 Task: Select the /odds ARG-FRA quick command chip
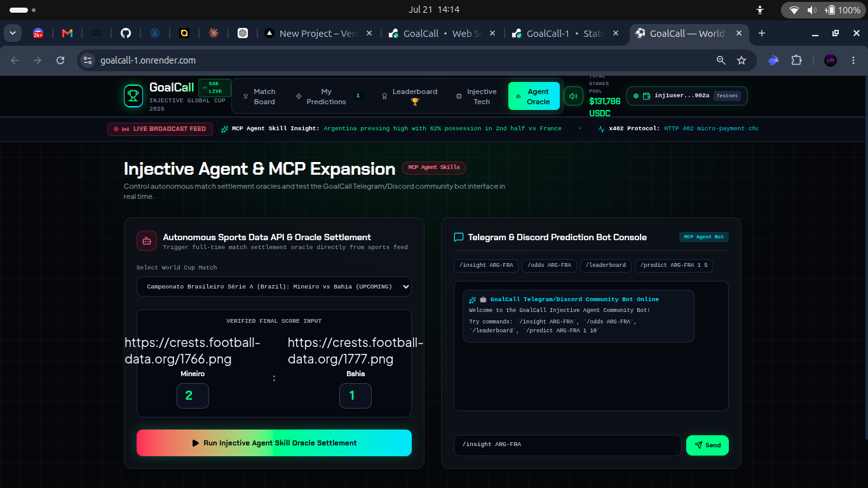(x=549, y=265)
